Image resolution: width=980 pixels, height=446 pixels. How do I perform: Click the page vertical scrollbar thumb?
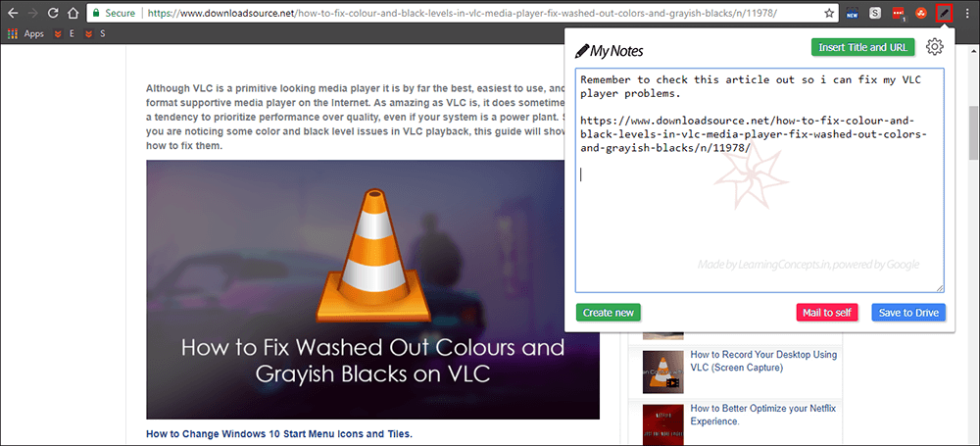pyautogui.click(x=973, y=132)
